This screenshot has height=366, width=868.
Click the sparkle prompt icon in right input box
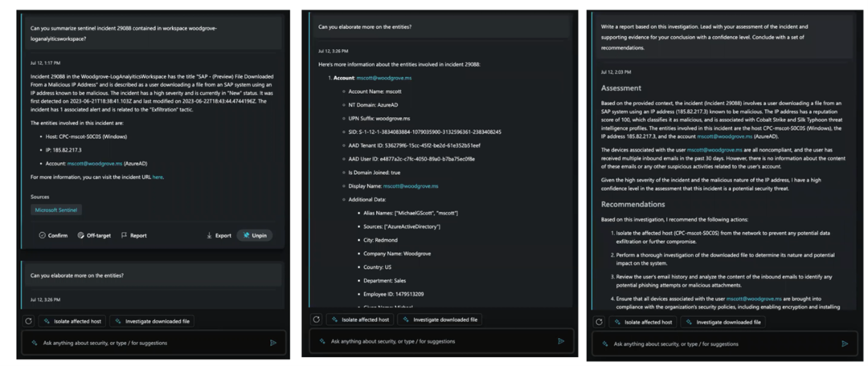605,344
